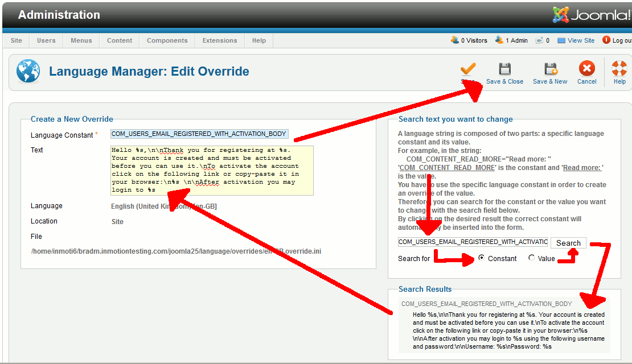Click the search result message body text
The image size is (632, 364).
[508, 330]
